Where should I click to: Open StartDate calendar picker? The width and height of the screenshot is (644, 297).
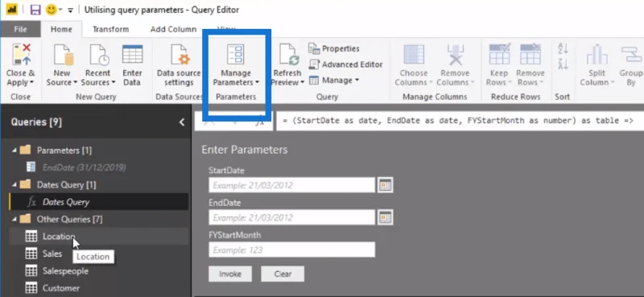point(386,185)
